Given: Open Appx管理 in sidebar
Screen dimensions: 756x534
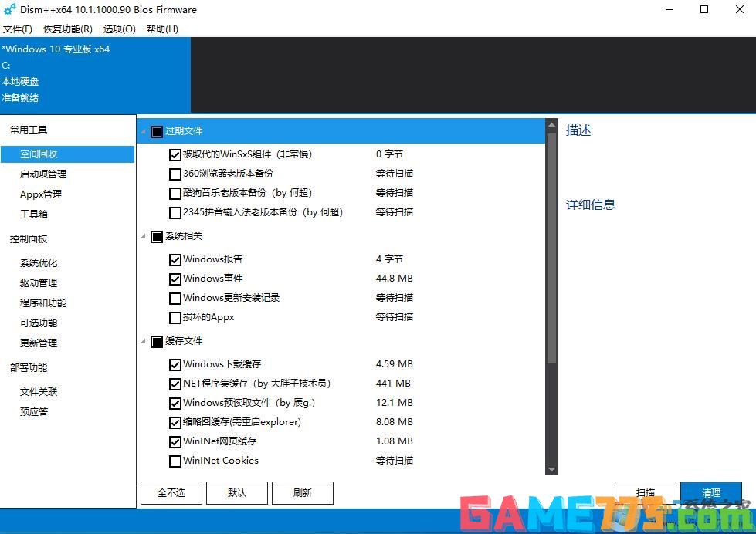Looking at the screenshot, I should click(40, 194).
